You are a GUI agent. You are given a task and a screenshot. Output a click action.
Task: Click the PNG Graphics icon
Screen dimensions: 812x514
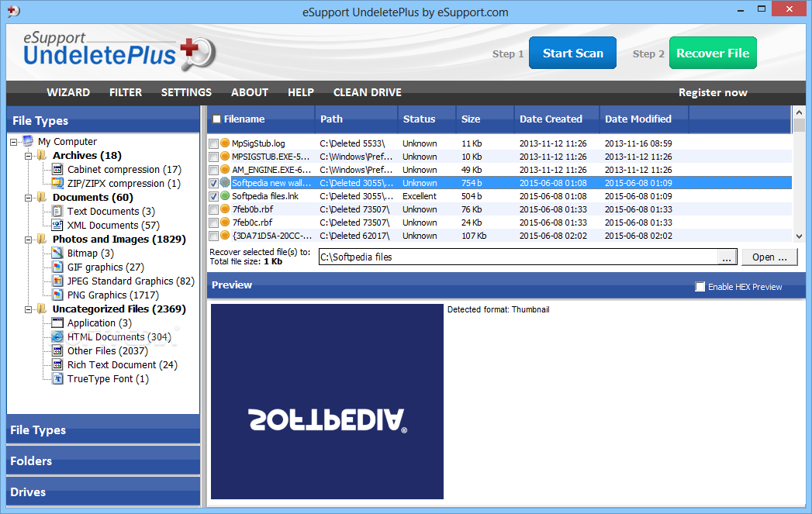(57, 295)
